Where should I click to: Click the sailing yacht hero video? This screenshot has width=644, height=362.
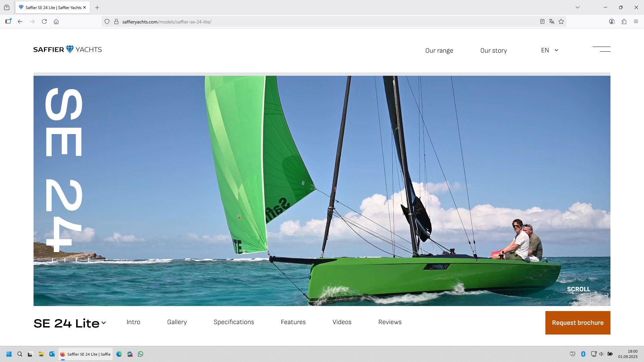(322, 191)
